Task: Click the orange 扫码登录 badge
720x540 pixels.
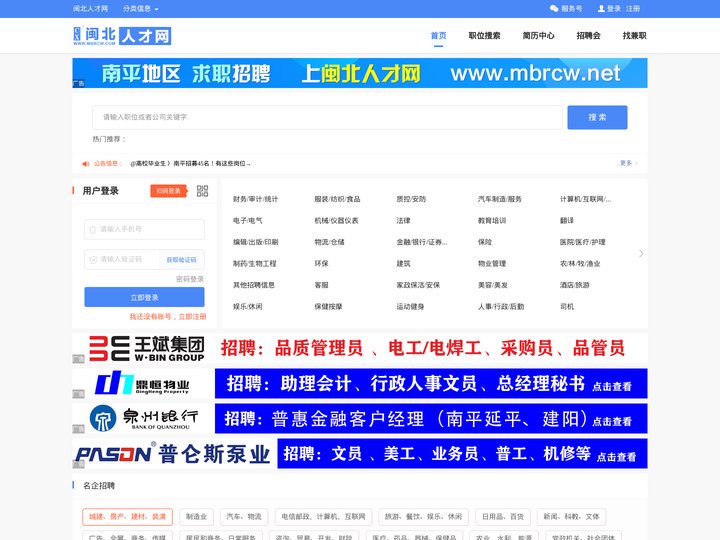Action: 169,191
